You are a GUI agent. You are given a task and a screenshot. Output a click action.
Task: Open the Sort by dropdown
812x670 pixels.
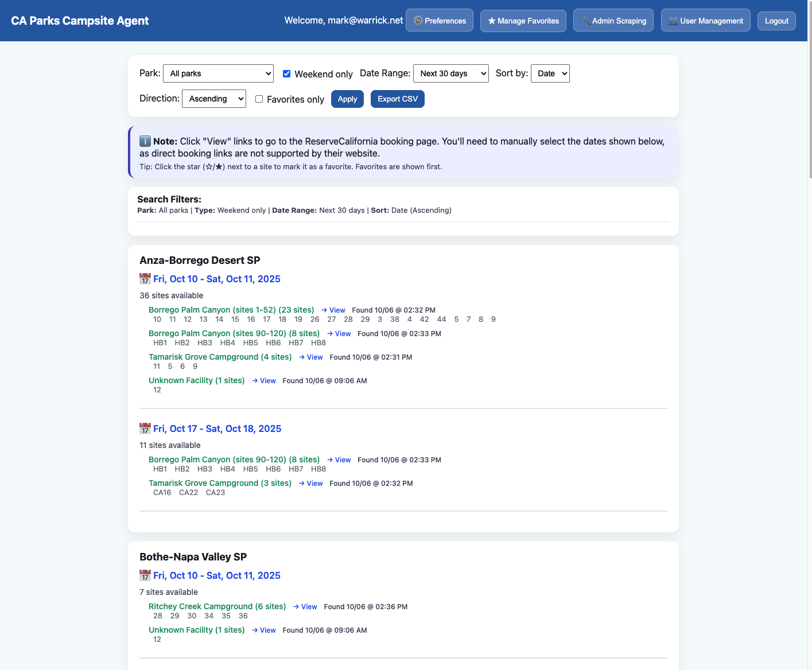[x=550, y=73]
